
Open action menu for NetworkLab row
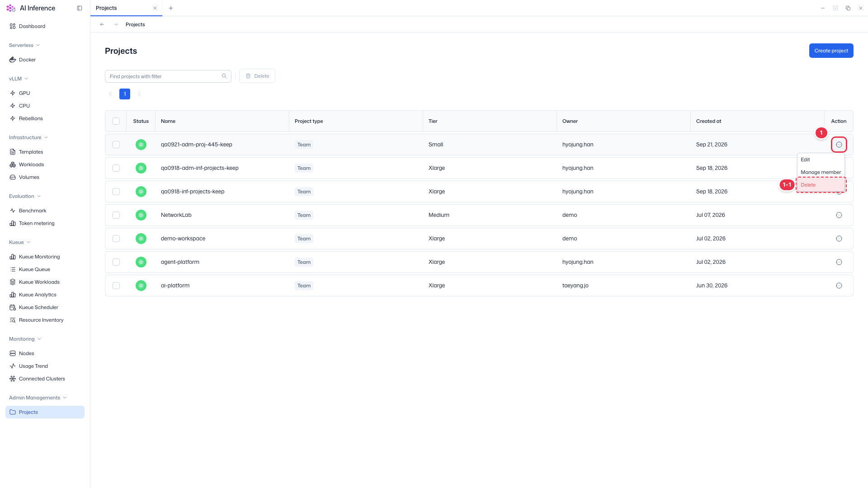839,215
